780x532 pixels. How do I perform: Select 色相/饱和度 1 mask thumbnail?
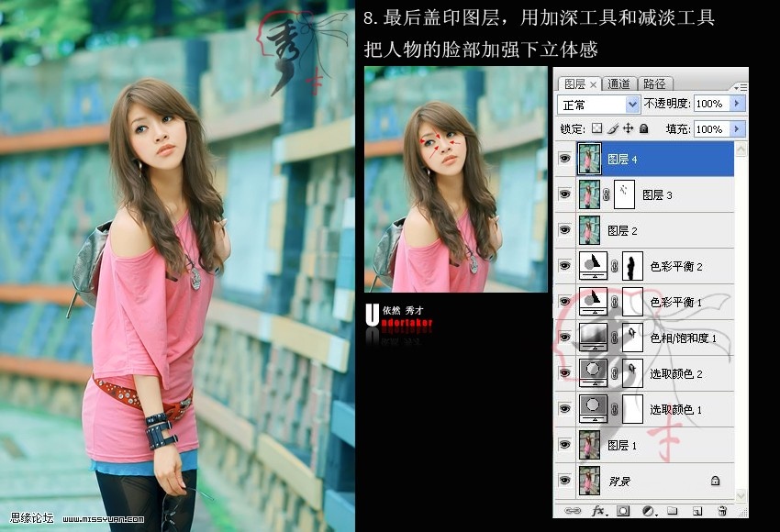click(x=633, y=338)
